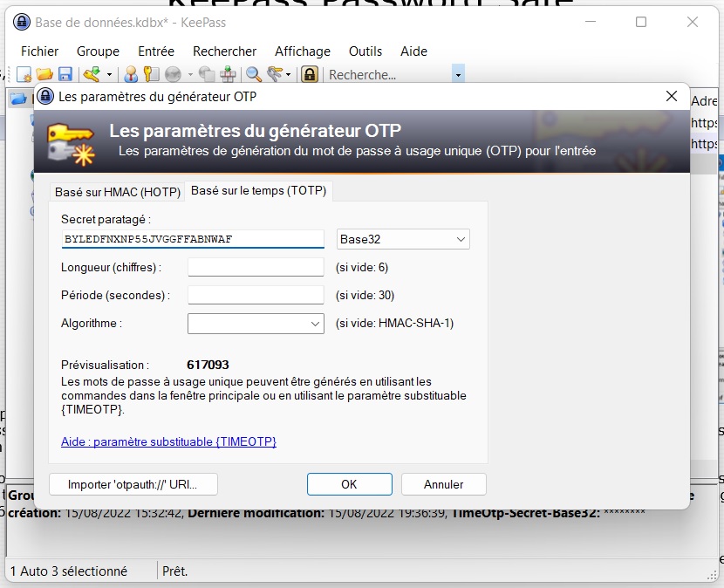Click the Add entry key icon
The width and height of the screenshot is (724, 588).
pos(90,75)
